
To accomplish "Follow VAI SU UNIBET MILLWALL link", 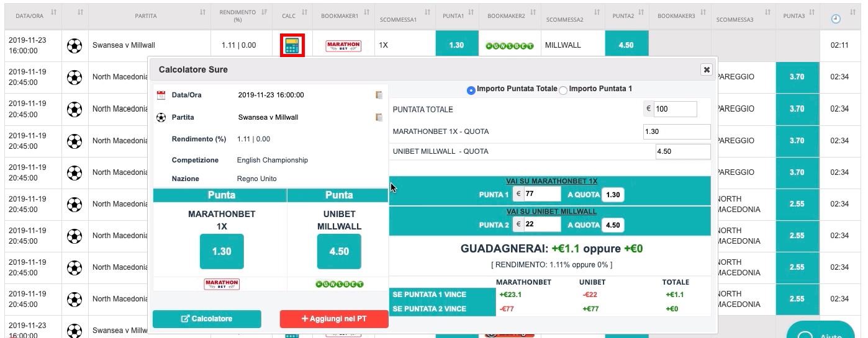I will (551, 211).
